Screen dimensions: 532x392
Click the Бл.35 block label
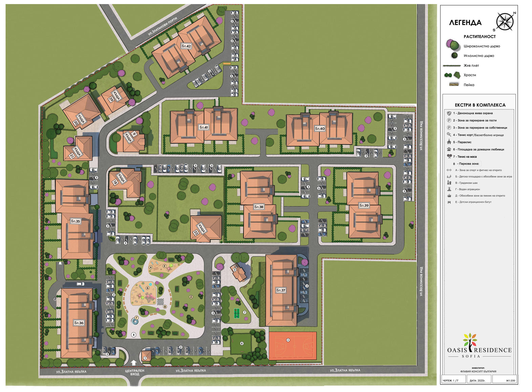coord(76,221)
